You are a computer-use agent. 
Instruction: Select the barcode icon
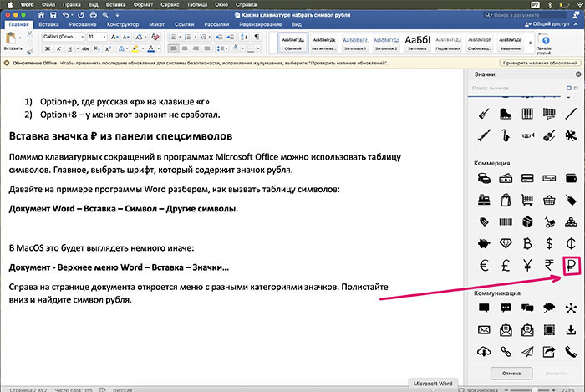coord(506,222)
